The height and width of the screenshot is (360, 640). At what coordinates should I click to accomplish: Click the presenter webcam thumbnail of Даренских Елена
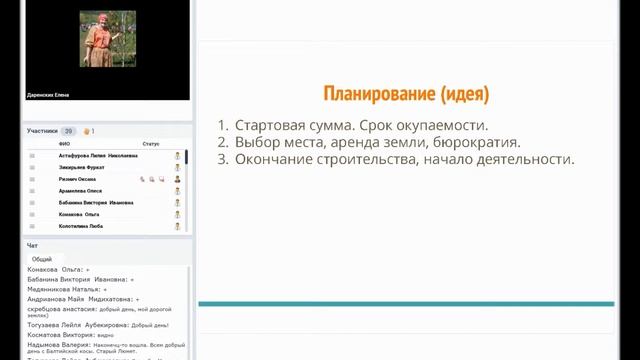[108, 39]
